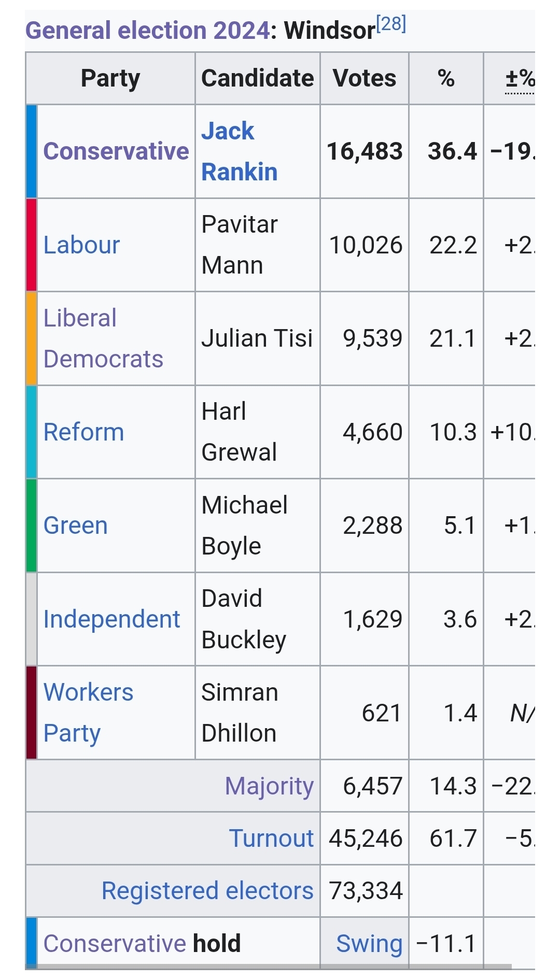
Task: Follow the Registered electors link
Action: point(207,891)
